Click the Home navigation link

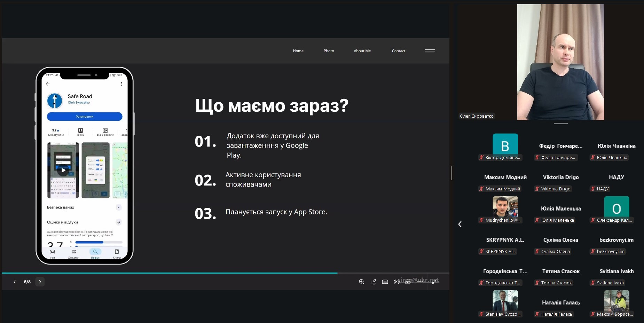point(298,51)
